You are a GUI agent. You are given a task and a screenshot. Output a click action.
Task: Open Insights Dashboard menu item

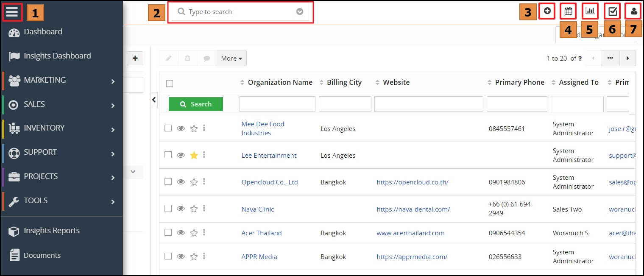(x=57, y=56)
